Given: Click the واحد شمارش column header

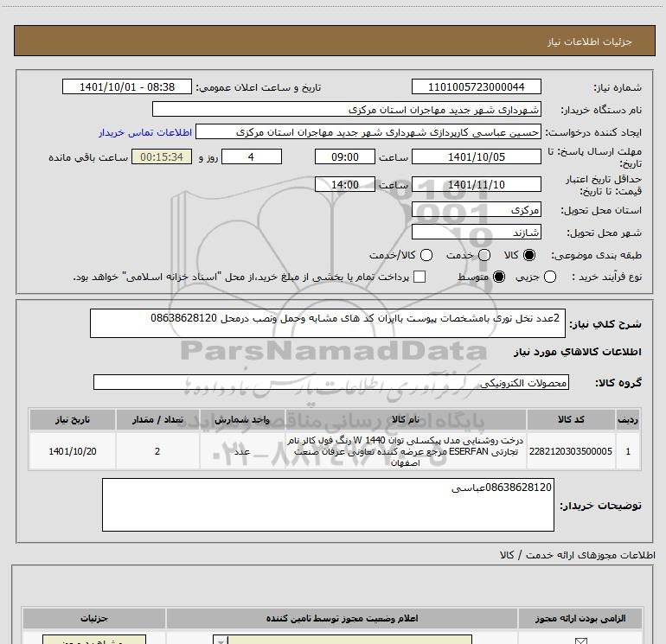Looking at the screenshot, I should 241,419.
